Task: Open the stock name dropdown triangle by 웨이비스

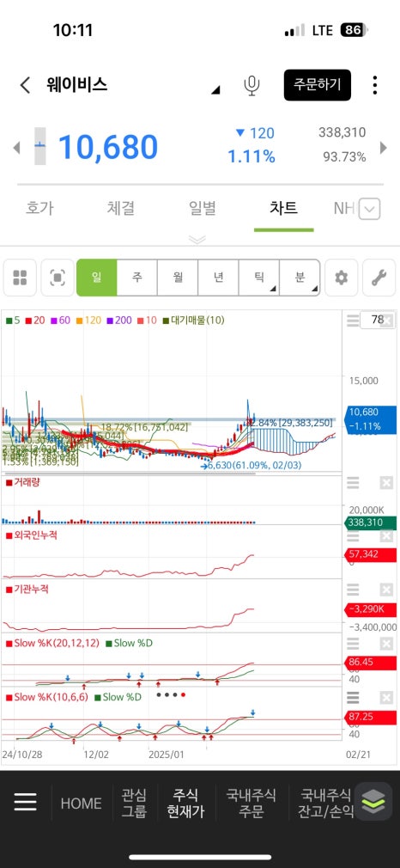Action: pos(215,89)
